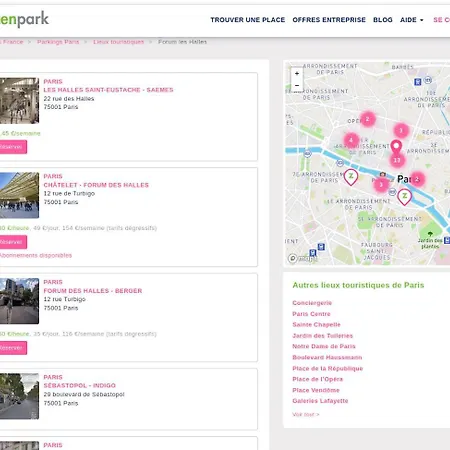Click the onepark logo
The width and height of the screenshot is (450, 450).
coord(24,19)
